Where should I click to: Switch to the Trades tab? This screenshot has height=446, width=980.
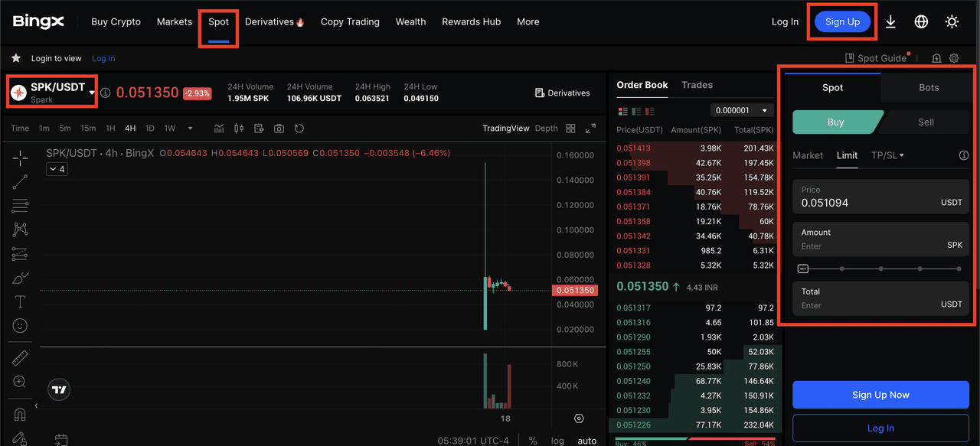point(697,85)
